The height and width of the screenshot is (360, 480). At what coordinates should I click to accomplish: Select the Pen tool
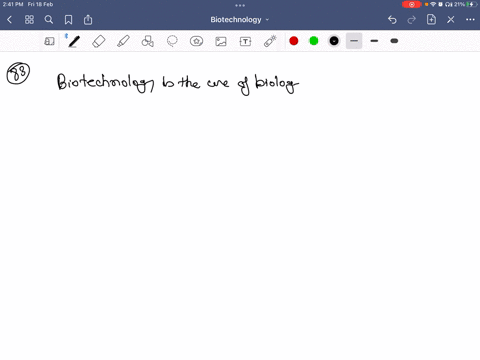tap(74, 41)
